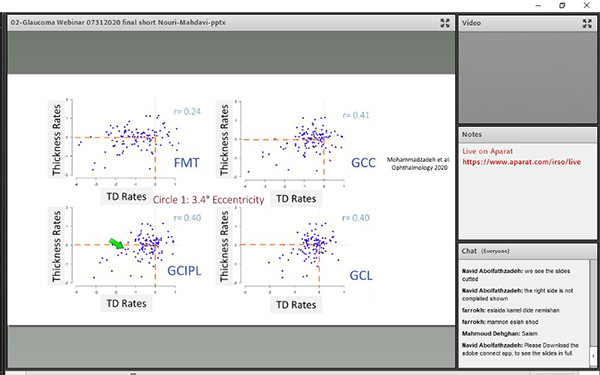600x375 pixels.
Task: Click "Circle 1: 3.4° Eccentricity" slide text
Action: point(209,200)
